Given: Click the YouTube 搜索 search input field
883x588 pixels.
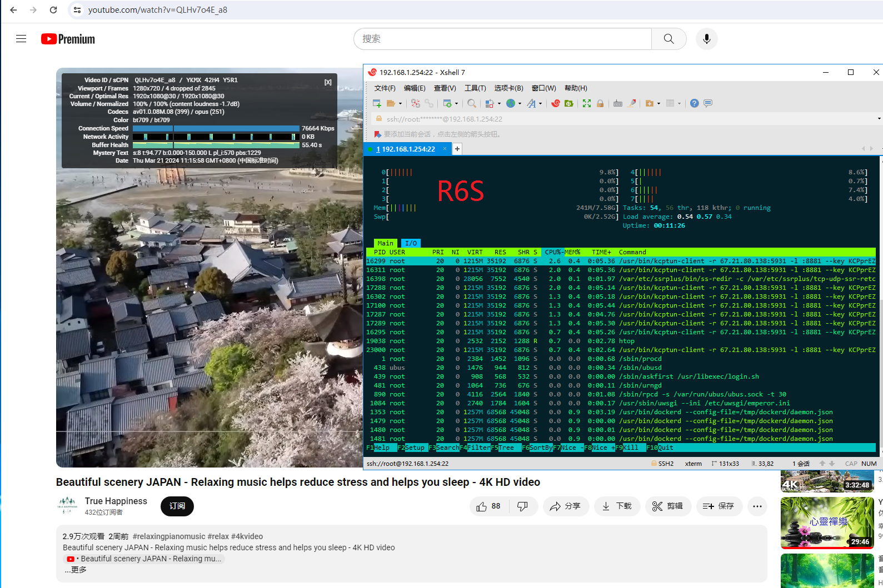Looking at the screenshot, I should click(503, 39).
